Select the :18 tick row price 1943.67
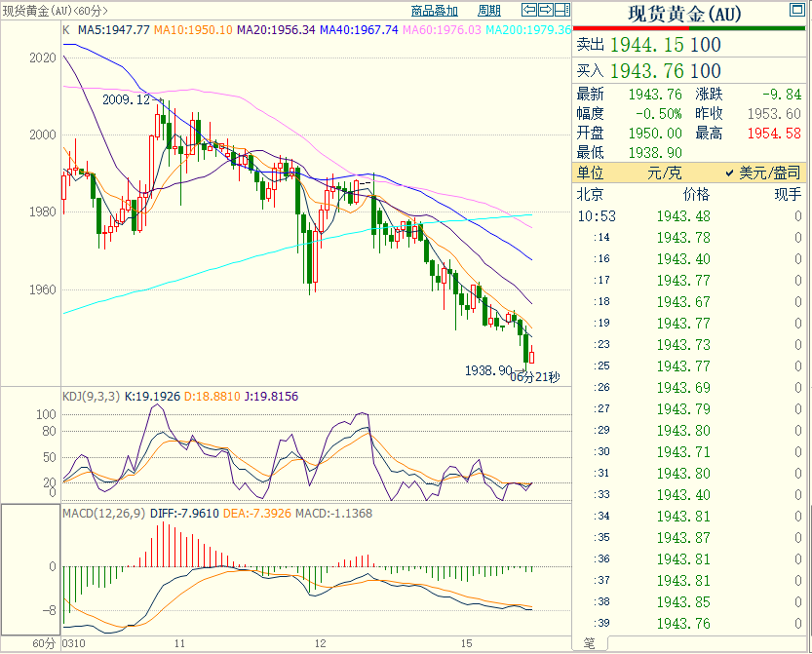Viewport: 812px width, 654px height. tap(683, 302)
